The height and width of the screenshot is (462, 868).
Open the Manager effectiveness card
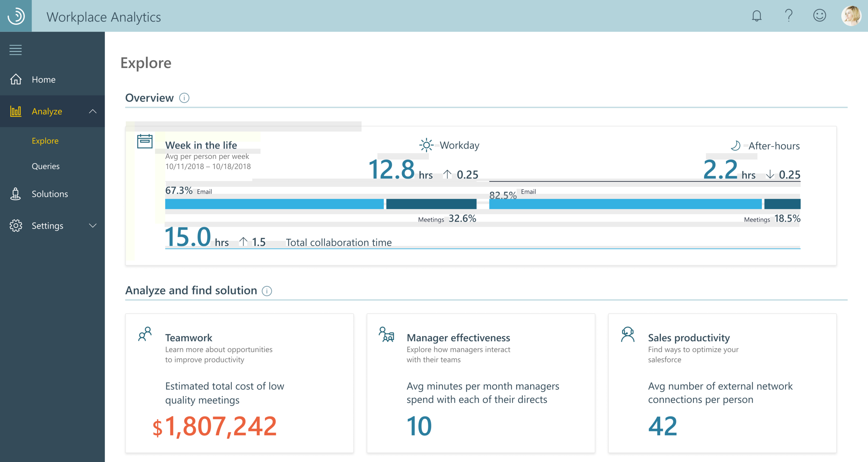458,338
